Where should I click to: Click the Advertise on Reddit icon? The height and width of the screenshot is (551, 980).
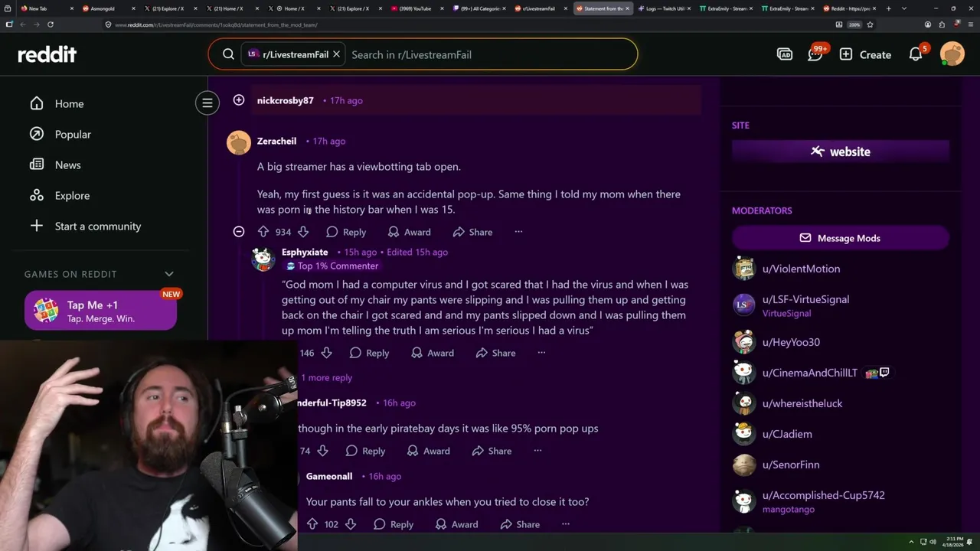tap(785, 54)
